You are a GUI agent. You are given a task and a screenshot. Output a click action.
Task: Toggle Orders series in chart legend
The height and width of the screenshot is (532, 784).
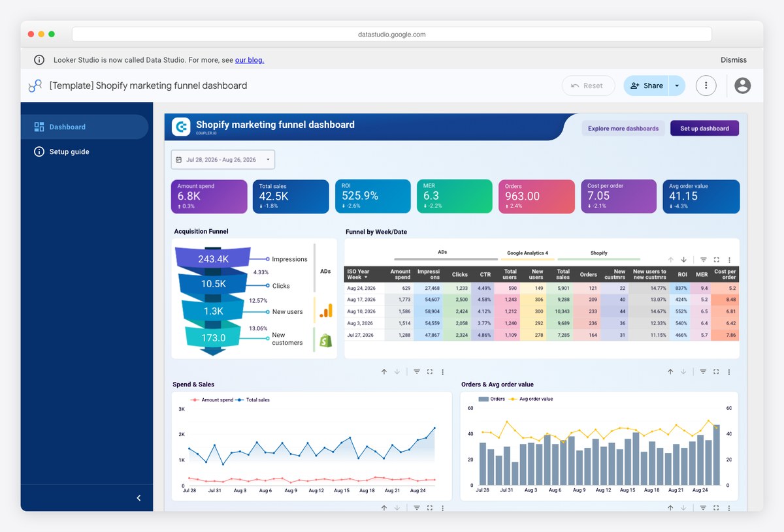tap(492, 399)
